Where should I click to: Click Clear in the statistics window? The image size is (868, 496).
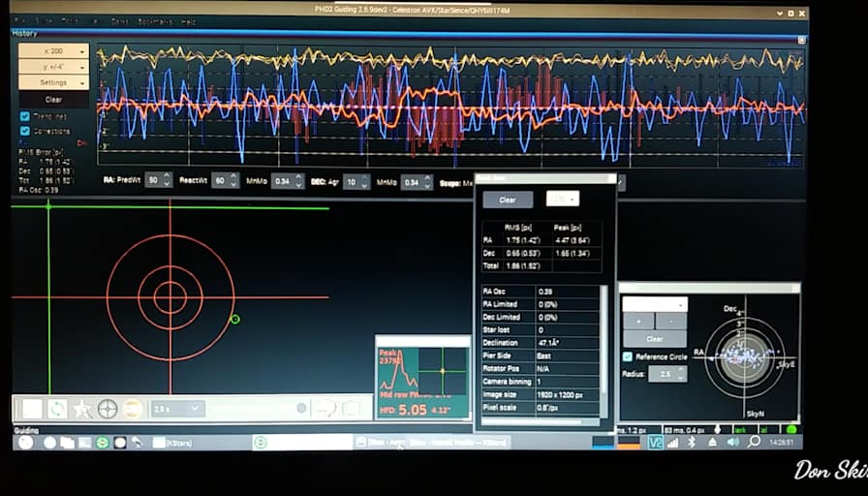click(508, 200)
